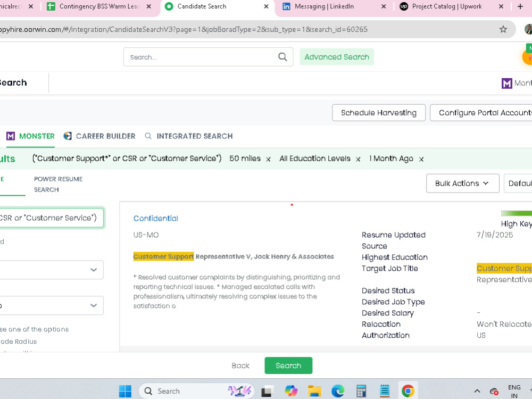
Task: Open the Bulk Actions dropdown
Action: [462, 183]
